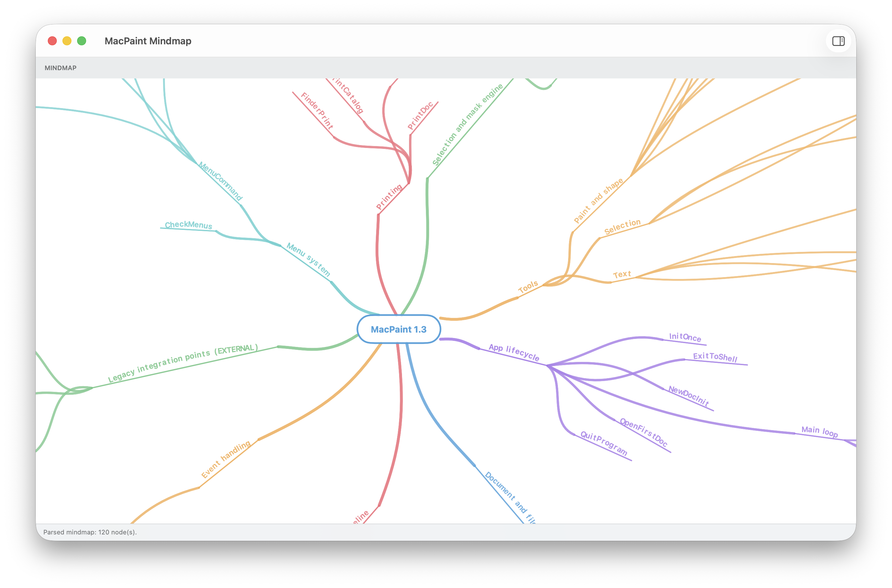Click the CheckMenus node
Image resolution: width=892 pixels, height=588 pixels.
(189, 224)
